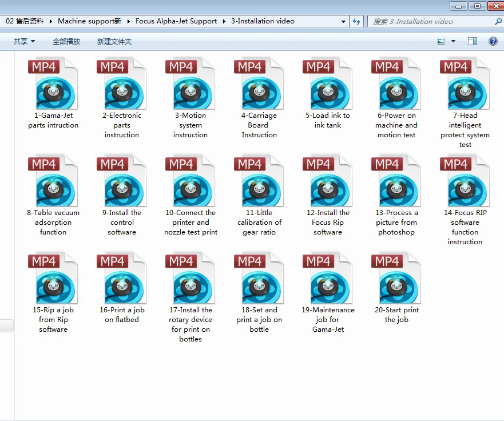504x421 pixels.
Task: Click the label '11-Little calibration of gear ratio'
Action: pos(259,223)
